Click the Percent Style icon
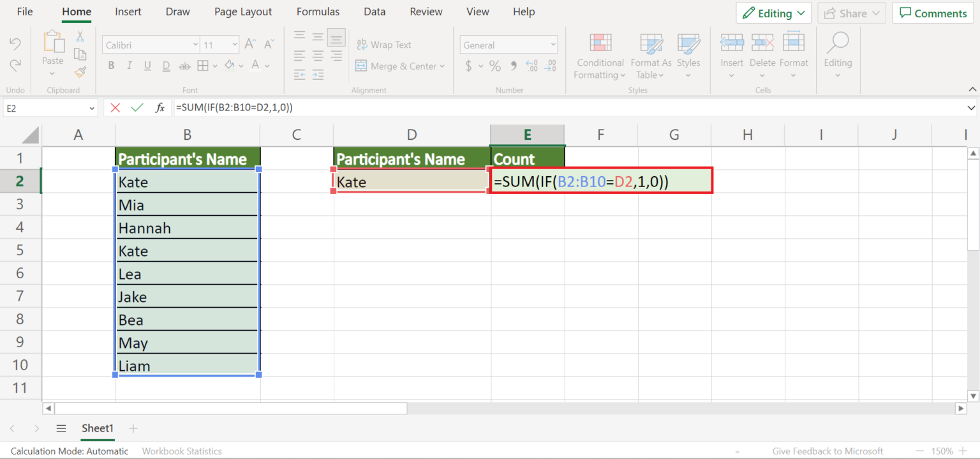Screen dimensions: 980x459 (x=495, y=66)
